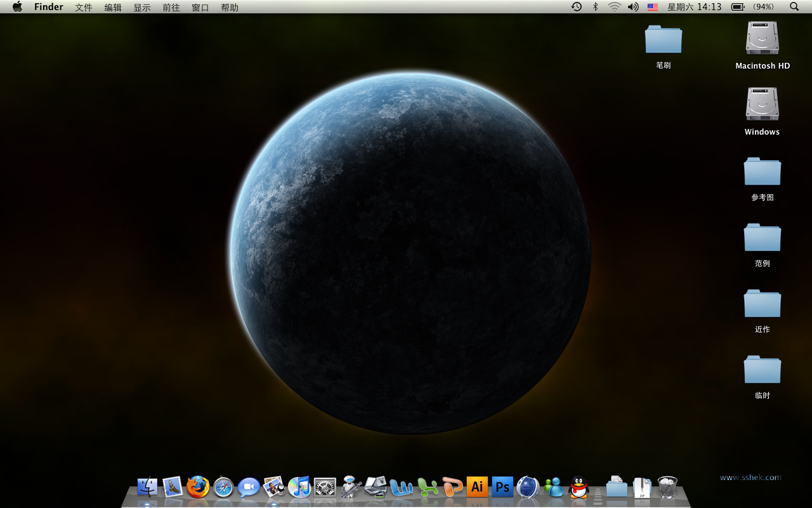
Task: Open the scanner/Image Capture Dock icon
Action: [376, 487]
